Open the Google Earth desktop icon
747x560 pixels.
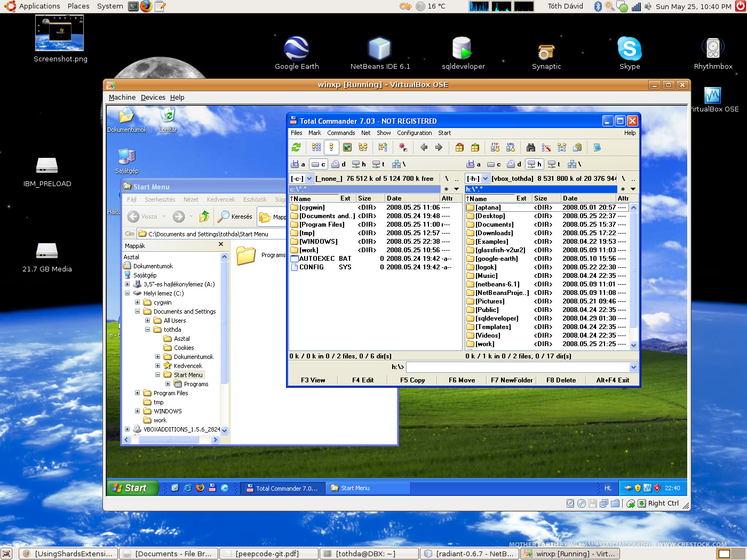point(297,53)
